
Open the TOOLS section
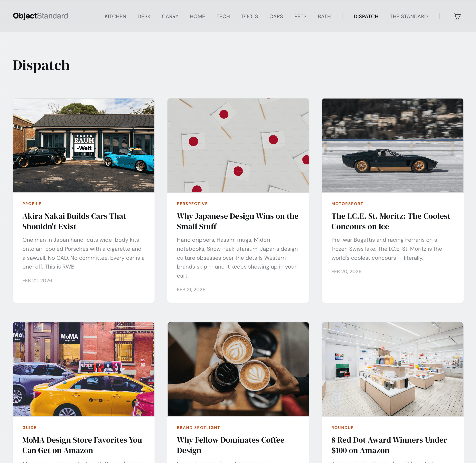click(249, 16)
